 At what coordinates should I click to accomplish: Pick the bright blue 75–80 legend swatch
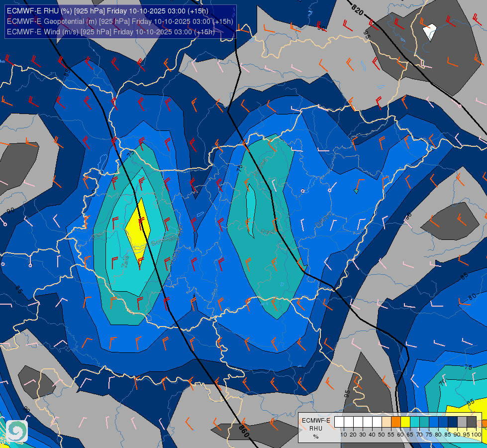(434, 422)
